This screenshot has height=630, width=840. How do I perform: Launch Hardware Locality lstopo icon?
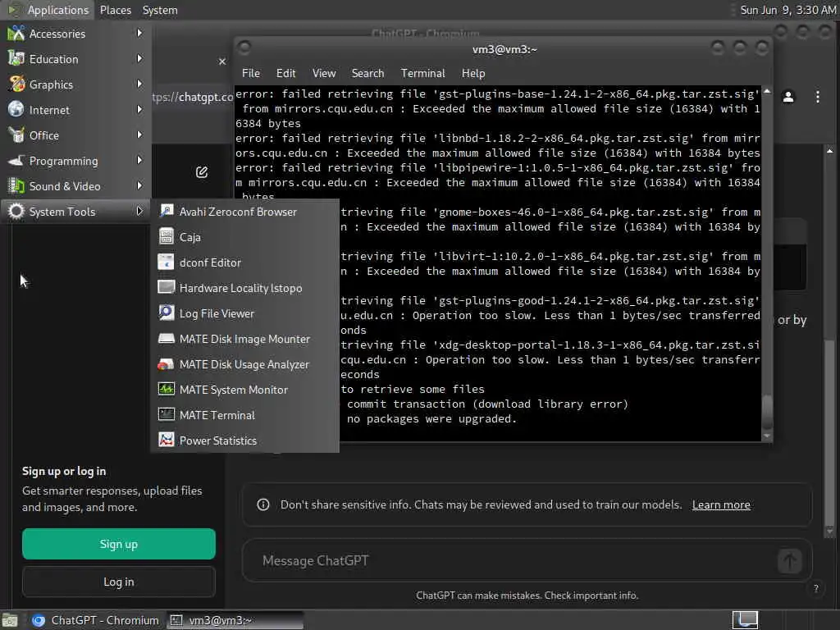tap(167, 288)
